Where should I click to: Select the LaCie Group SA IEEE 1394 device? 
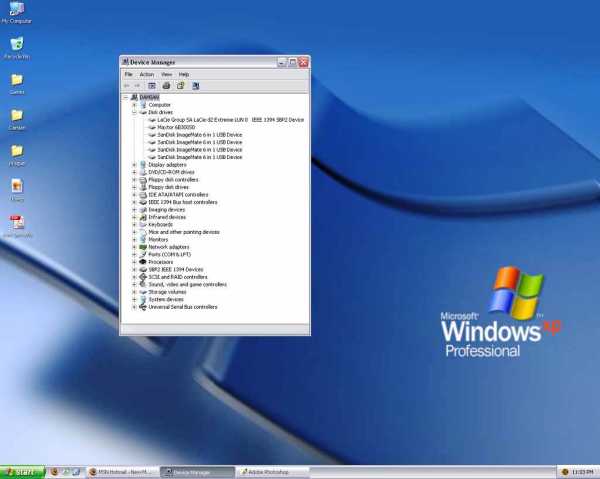231,120
